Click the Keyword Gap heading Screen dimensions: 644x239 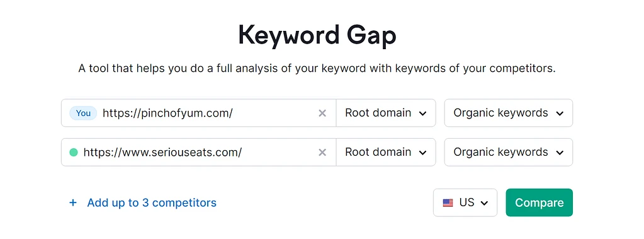click(317, 35)
